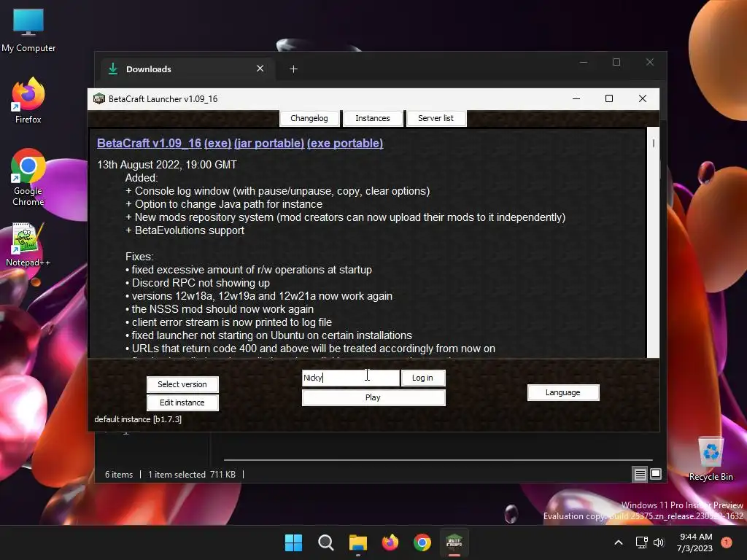This screenshot has width=747, height=560.
Task: Click the (exe) download link
Action: [217, 144]
